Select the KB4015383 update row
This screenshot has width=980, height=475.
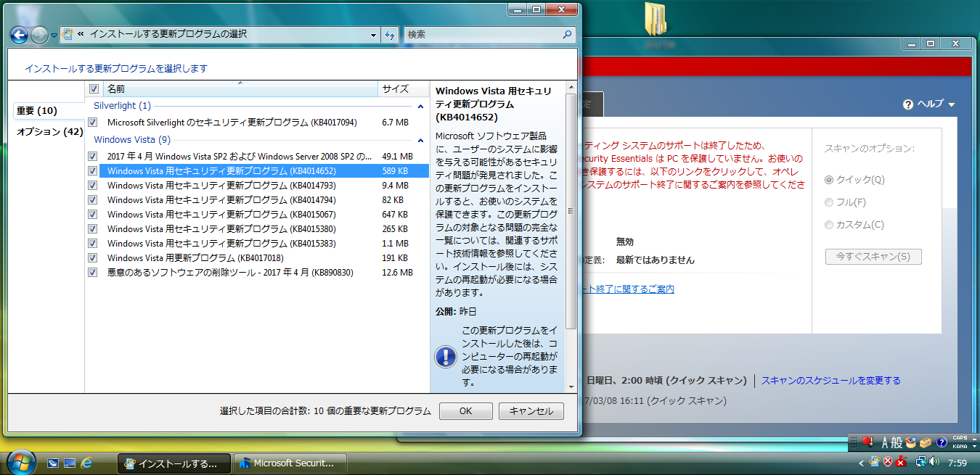(x=257, y=243)
